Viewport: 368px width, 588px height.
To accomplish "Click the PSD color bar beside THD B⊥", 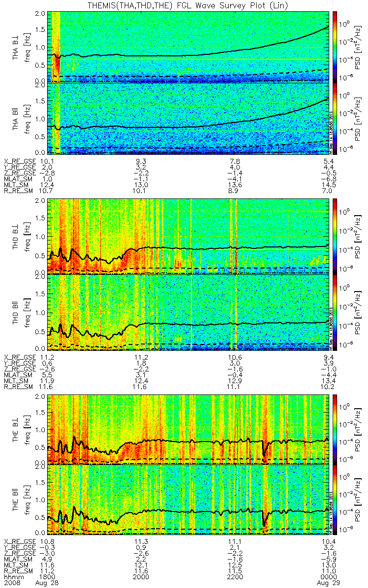I will coord(335,236).
